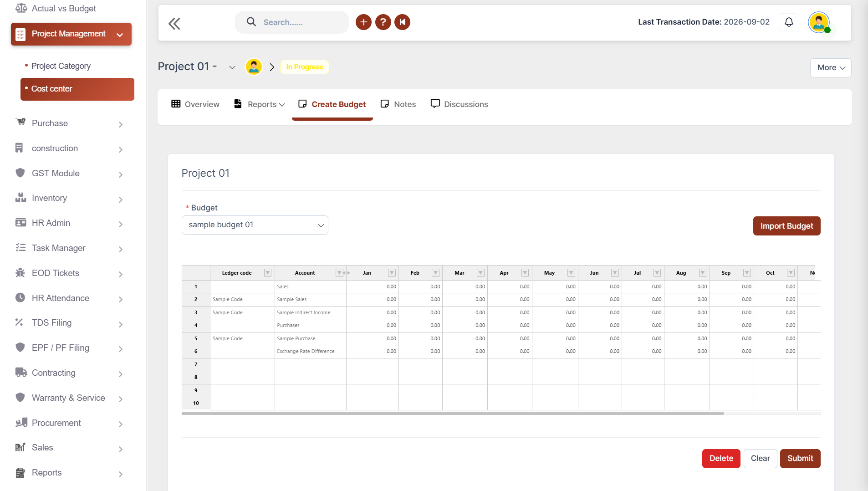
Task: Open the More options dropdown
Action: point(831,67)
